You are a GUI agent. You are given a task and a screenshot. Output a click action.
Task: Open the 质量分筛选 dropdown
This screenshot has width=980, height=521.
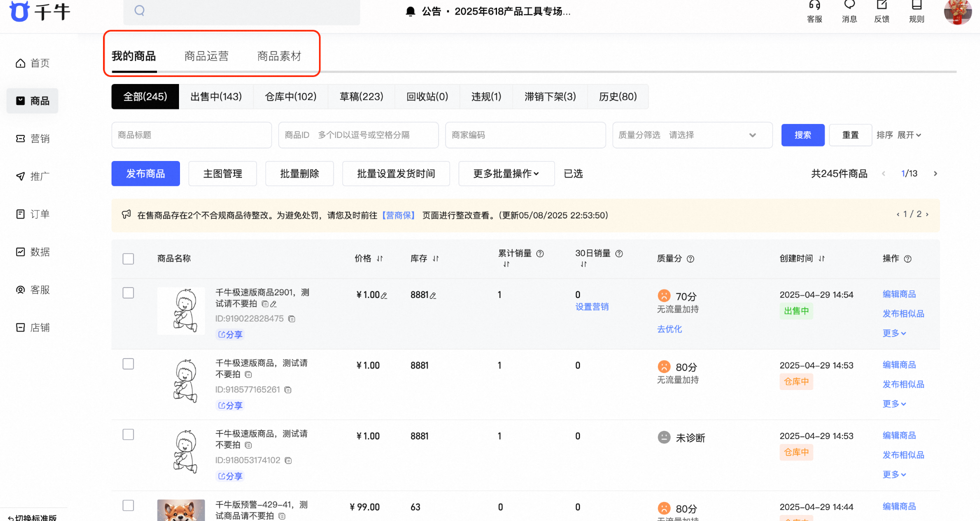(692, 135)
